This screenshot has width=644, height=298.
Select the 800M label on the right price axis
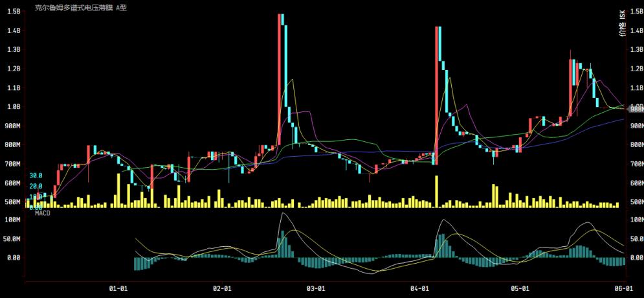point(637,144)
